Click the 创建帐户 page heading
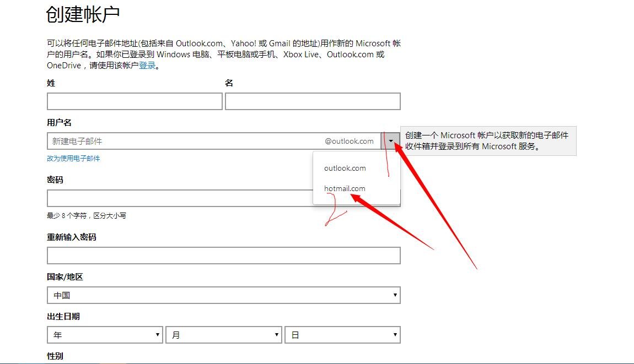Image resolution: width=634 pixels, height=364 pixels. pos(83,15)
